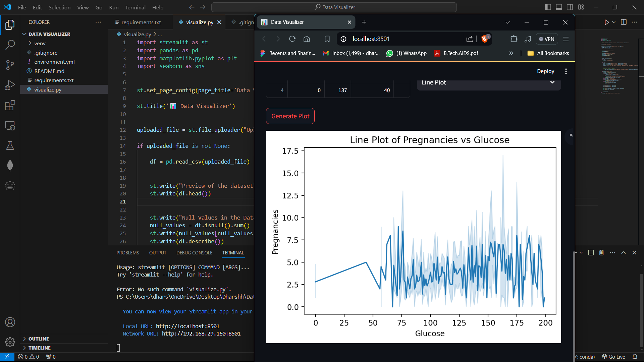The width and height of the screenshot is (644, 362).
Task: Switch to requirements.txt editor tab
Action: tap(141, 22)
